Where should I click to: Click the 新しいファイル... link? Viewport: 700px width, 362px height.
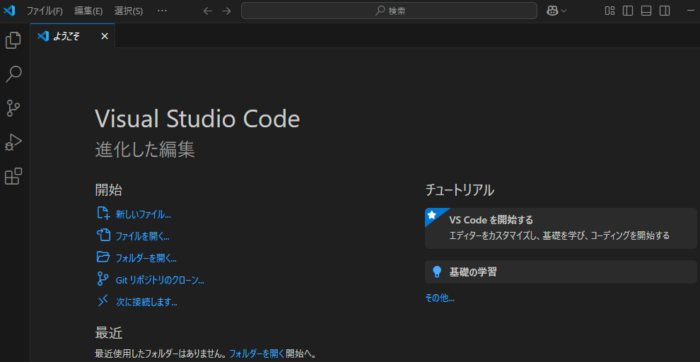[x=143, y=214]
